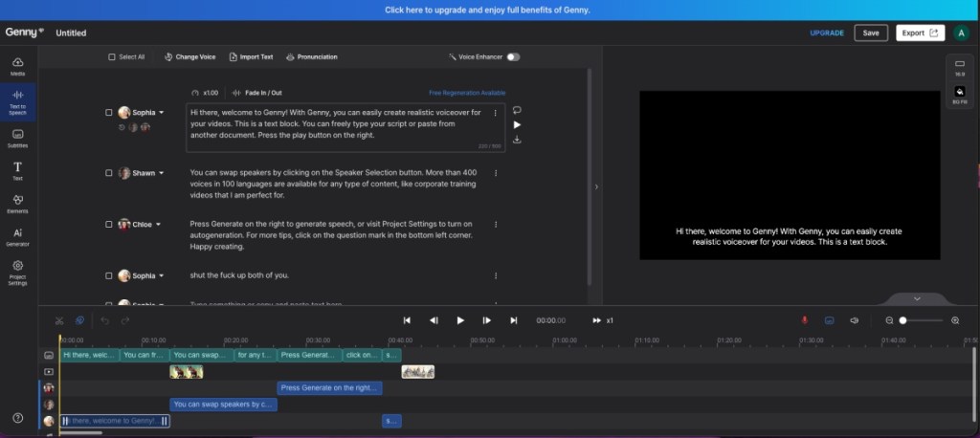Open the Change Voice option
This screenshot has height=438, width=980.
point(190,56)
